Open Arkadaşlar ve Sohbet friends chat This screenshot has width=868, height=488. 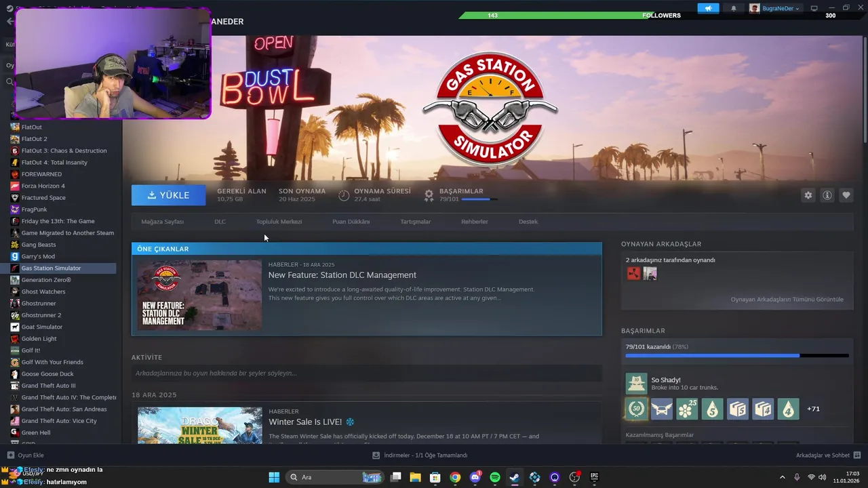tap(828, 455)
